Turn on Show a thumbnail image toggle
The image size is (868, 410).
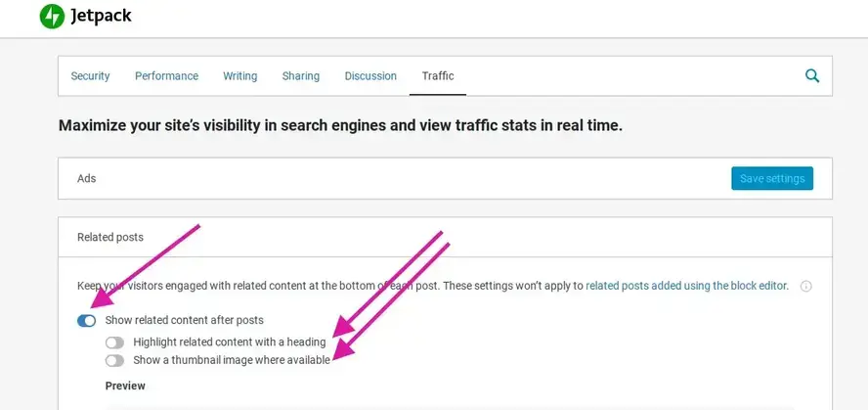115,360
